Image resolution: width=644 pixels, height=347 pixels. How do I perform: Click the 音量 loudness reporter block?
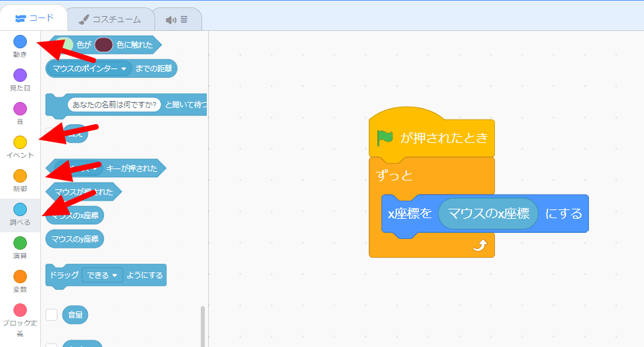click(x=75, y=315)
